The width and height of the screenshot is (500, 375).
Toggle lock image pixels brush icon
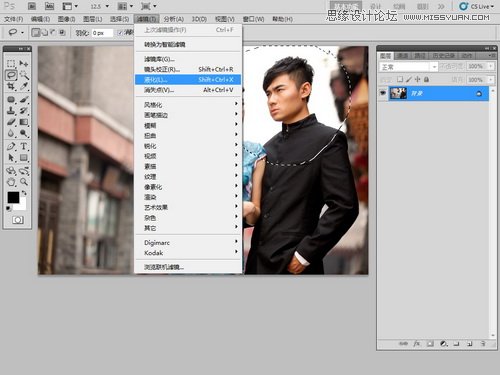tap(409, 79)
